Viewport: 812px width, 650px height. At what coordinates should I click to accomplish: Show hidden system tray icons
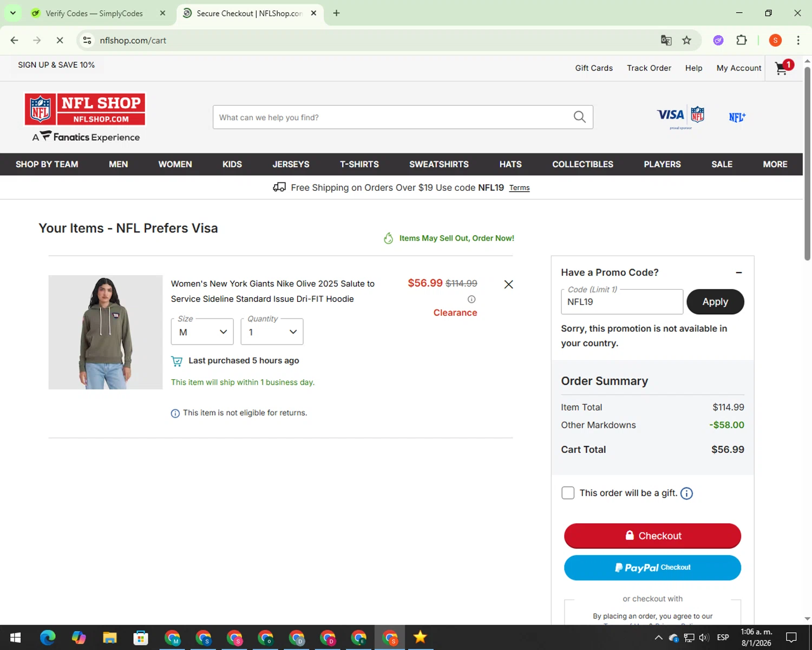(x=658, y=638)
